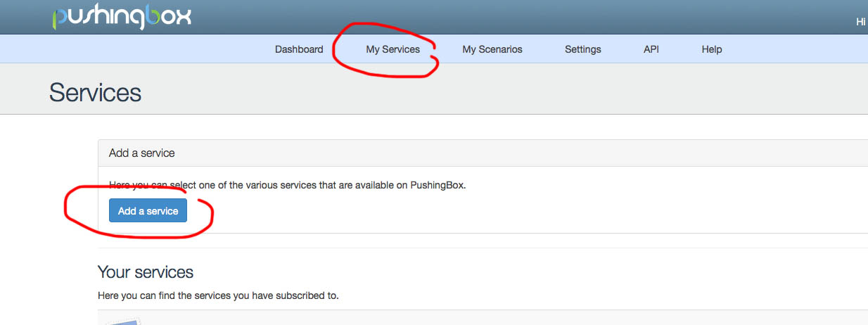Click text 'Here you can find the services'
Screen dimensions: 868x325
point(167,295)
